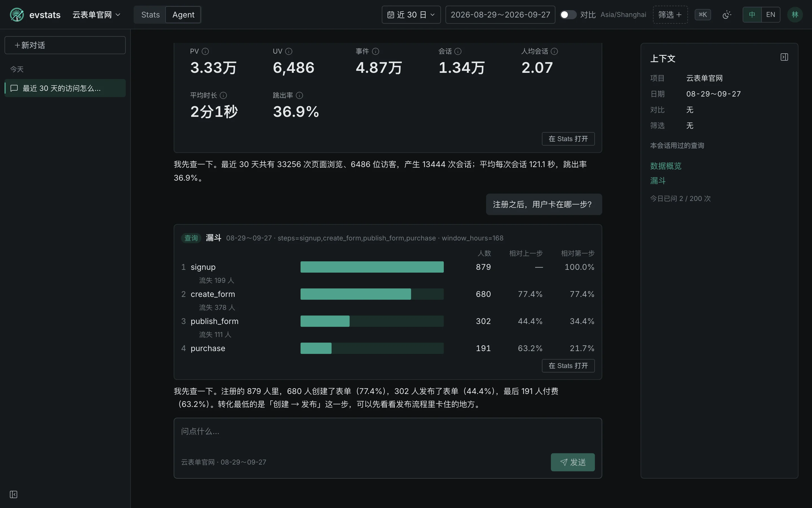Screen dimensions: 812x508
Task: Click the 跳出率 info icon
Action: click(x=299, y=95)
